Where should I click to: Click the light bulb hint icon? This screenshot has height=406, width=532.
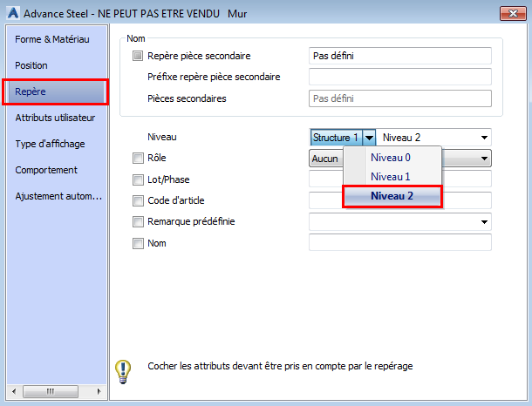click(123, 371)
